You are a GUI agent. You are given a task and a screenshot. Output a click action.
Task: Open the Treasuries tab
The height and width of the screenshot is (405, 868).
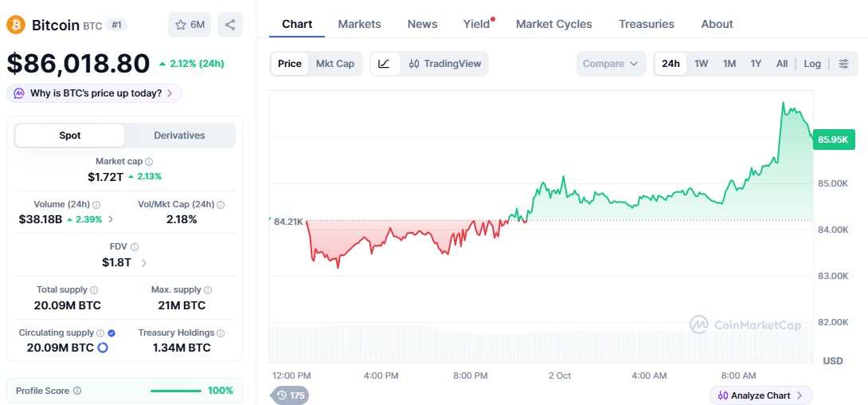(x=647, y=24)
